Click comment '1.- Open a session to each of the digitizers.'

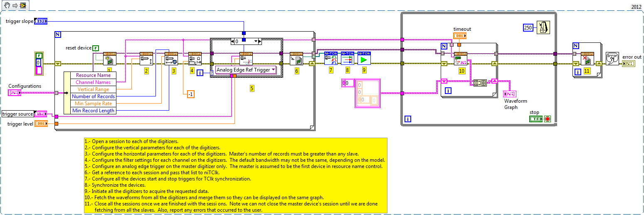click(131, 141)
